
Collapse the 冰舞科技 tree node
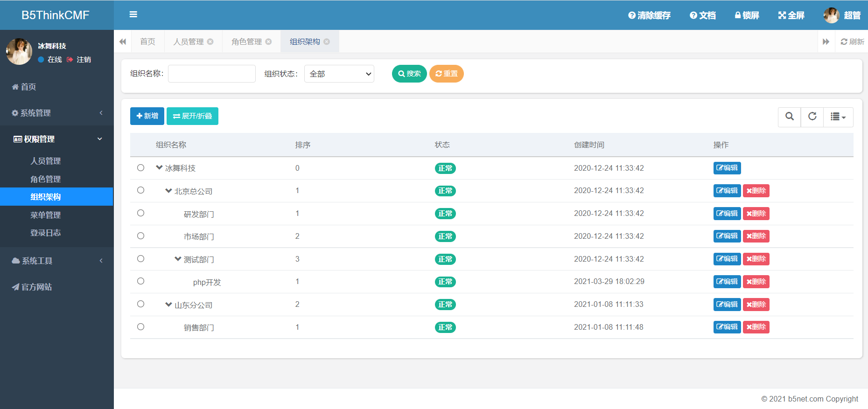click(159, 167)
